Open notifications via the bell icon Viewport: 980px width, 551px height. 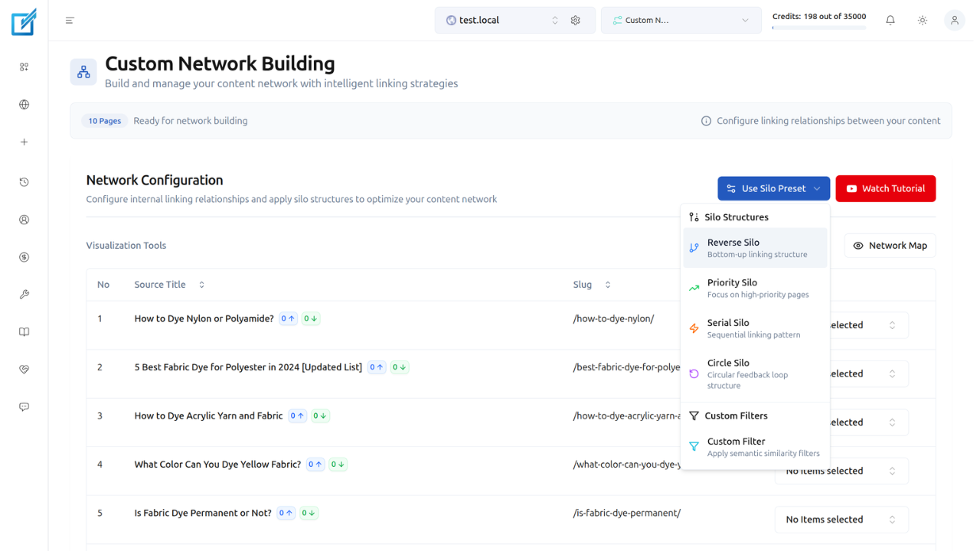(x=890, y=20)
